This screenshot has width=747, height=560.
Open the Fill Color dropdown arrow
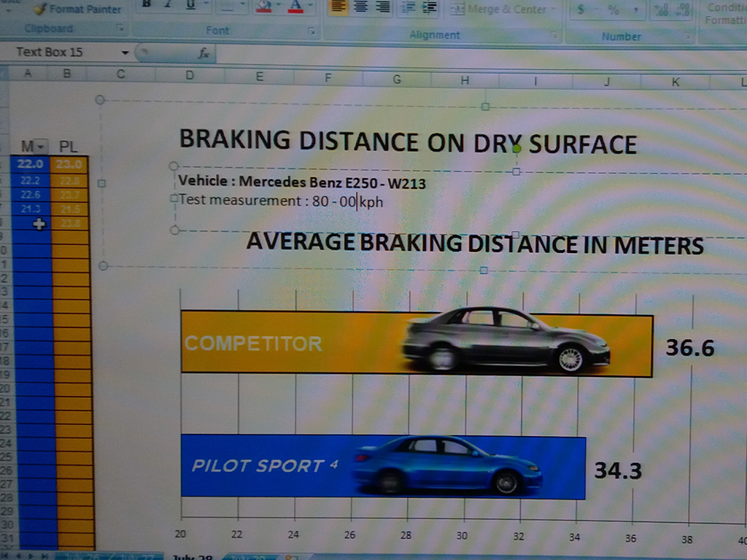(x=278, y=5)
